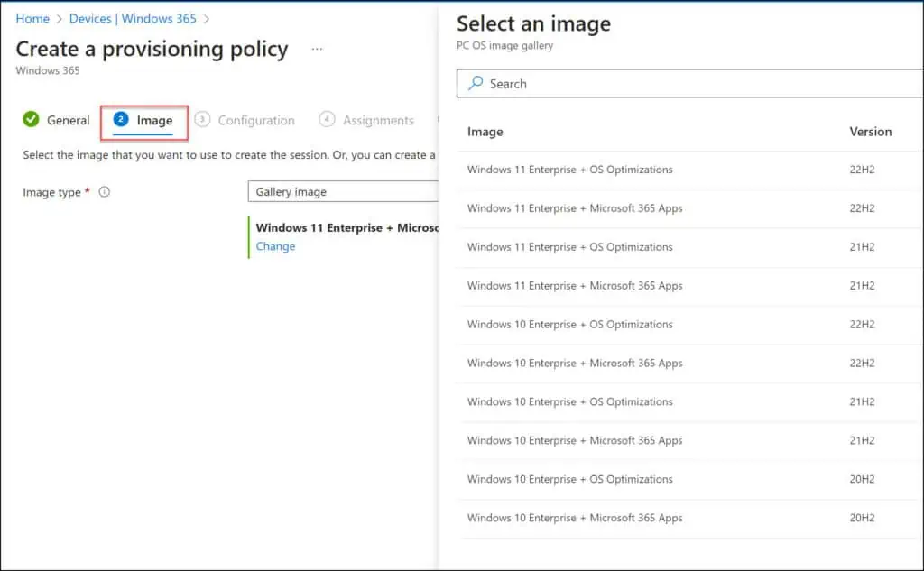Image resolution: width=924 pixels, height=571 pixels.
Task: Select Windows 10 Enterprise + Microsoft 365 Apps 20H2
Action: (x=689, y=518)
